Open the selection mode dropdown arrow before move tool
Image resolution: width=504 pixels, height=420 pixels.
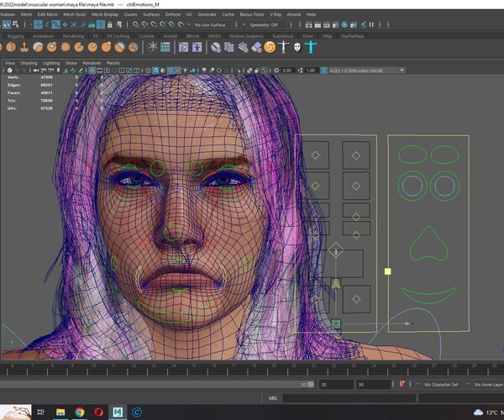31,24
